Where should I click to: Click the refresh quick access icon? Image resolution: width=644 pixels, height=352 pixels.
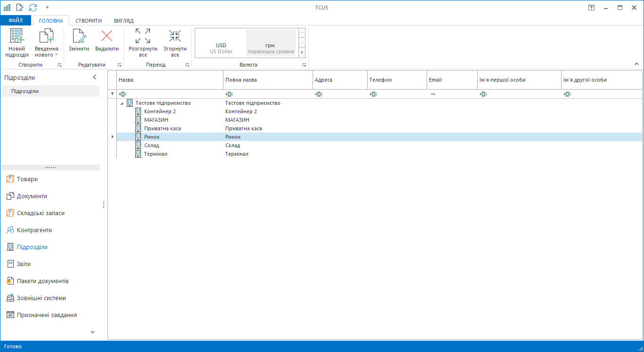tap(33, 8)
